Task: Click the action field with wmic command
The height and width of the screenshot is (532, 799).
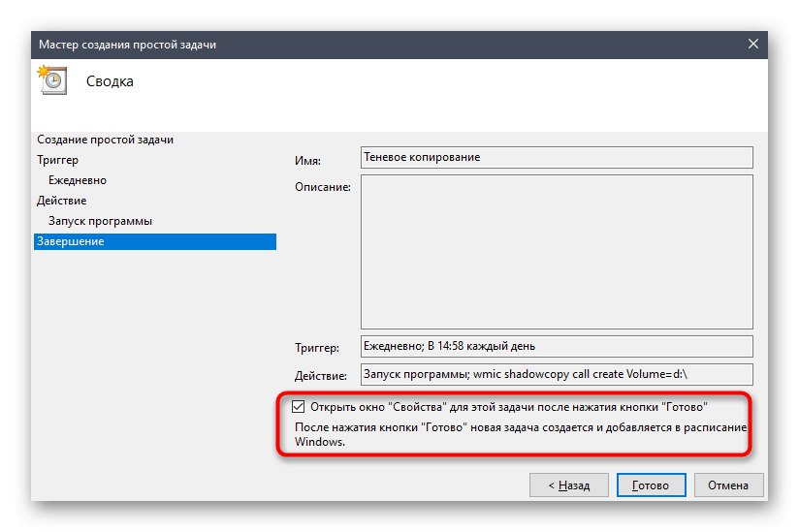Action: (x=557, y=374)
